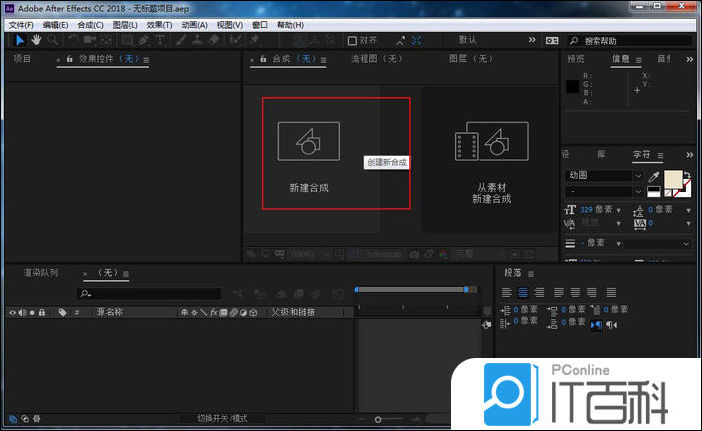Toggle no-fill small swatch in Character panel
Viewport: 702px width, 431px height.
(x=668, y=193)
